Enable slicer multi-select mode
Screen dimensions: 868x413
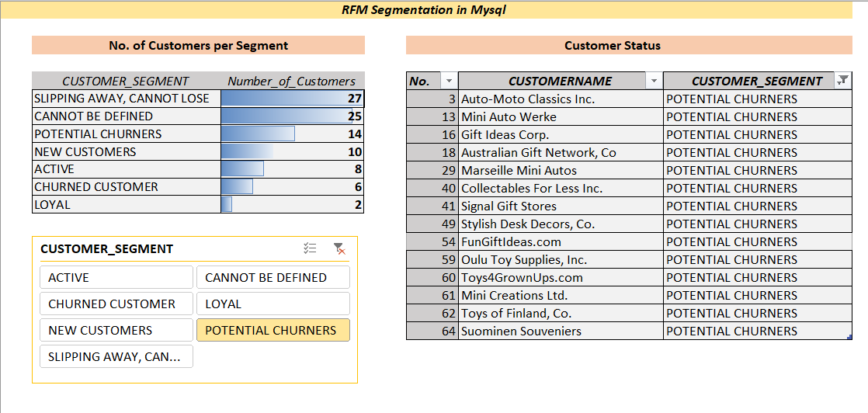pyautogui.click(x=310, y=248)
